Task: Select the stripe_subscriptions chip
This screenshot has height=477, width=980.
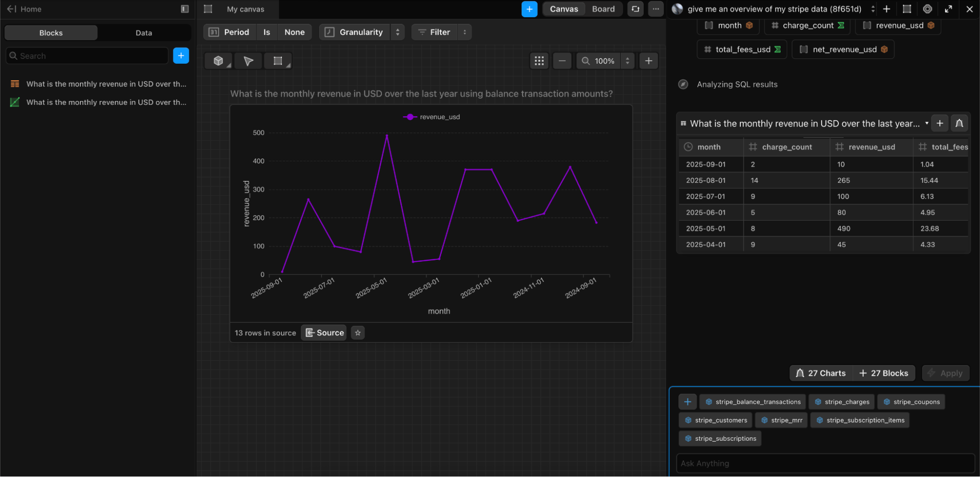Action: coord(720,439)
